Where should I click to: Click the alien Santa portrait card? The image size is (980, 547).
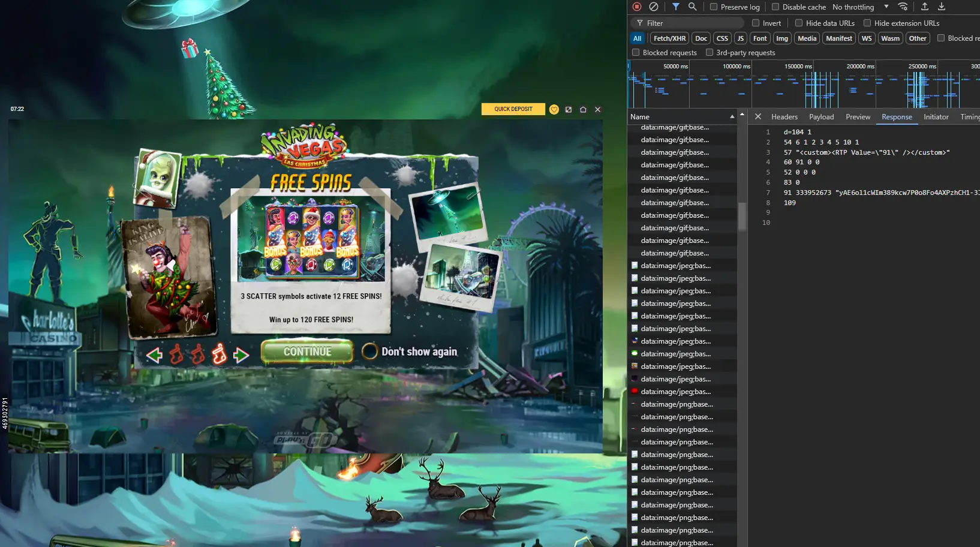click(158, 178)
